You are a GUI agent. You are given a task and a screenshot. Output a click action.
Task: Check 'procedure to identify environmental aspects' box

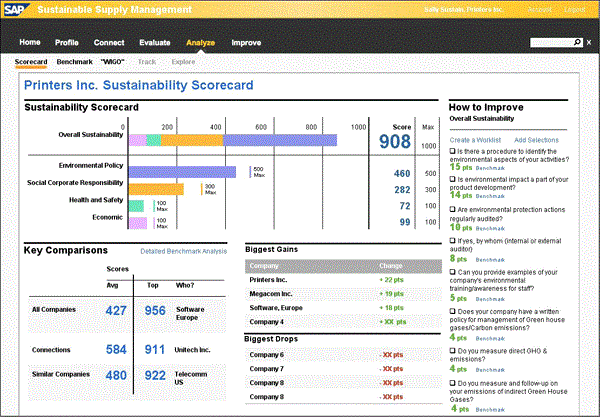click(453, 151)
